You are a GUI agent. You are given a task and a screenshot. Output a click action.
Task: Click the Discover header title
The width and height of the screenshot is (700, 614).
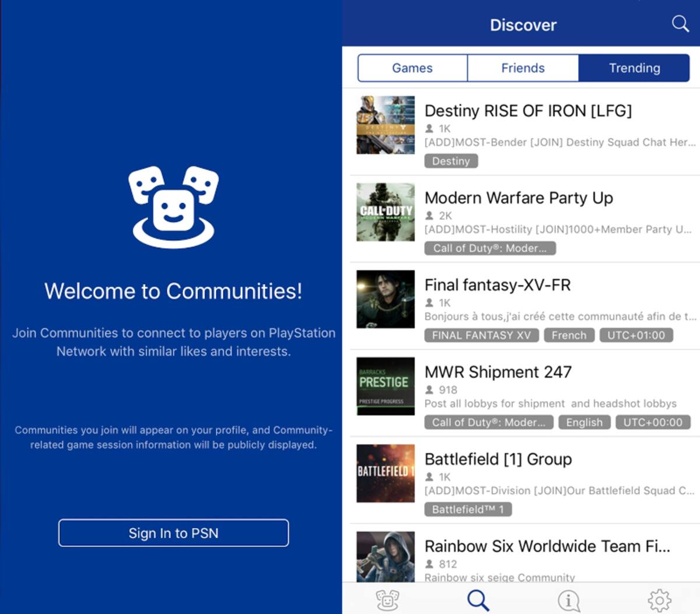(523, 25)
